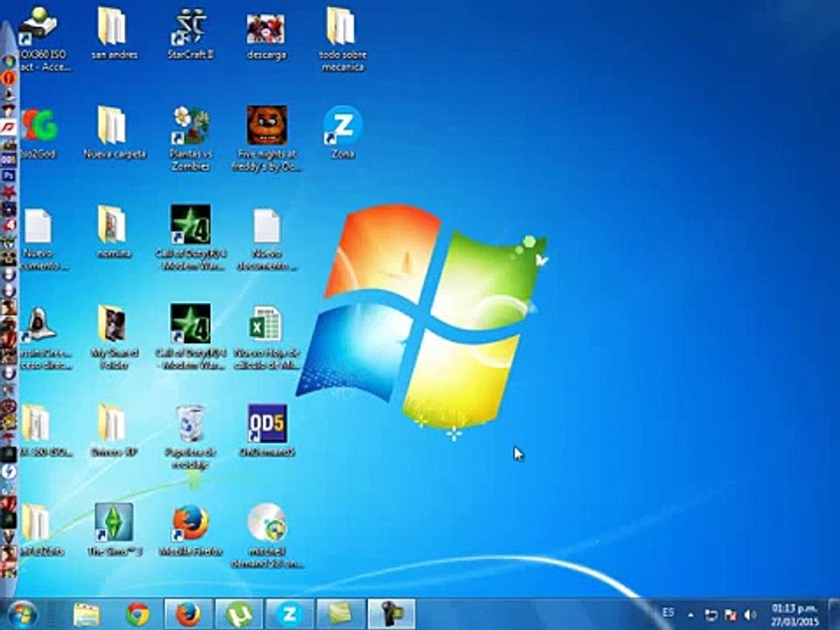
Task: Launch Google Chrome from the taskbar
Action: click(137, 614)
